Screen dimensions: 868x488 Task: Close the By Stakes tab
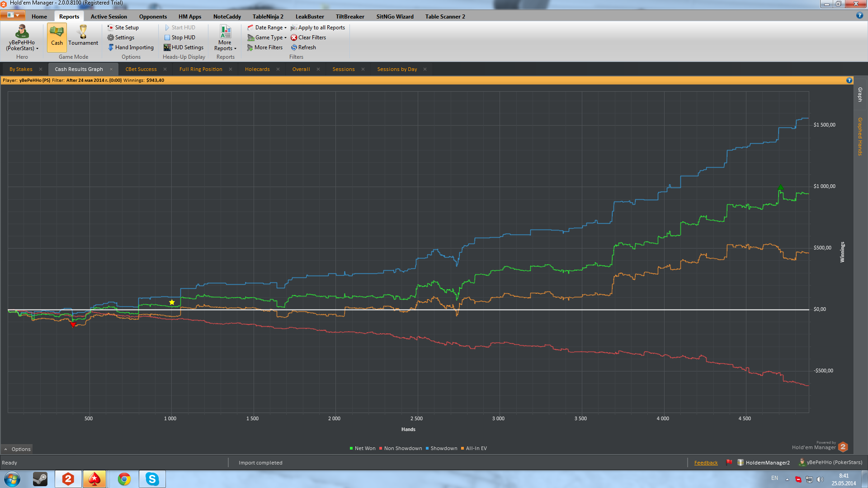41,69
